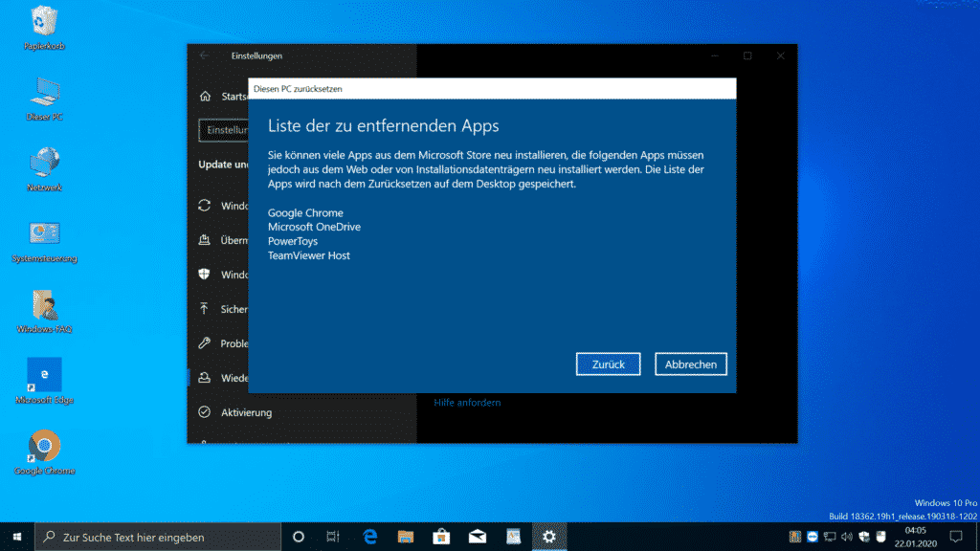
Task: Select the shield icon for Windows-Sicherheit
Action: (205, 275)
